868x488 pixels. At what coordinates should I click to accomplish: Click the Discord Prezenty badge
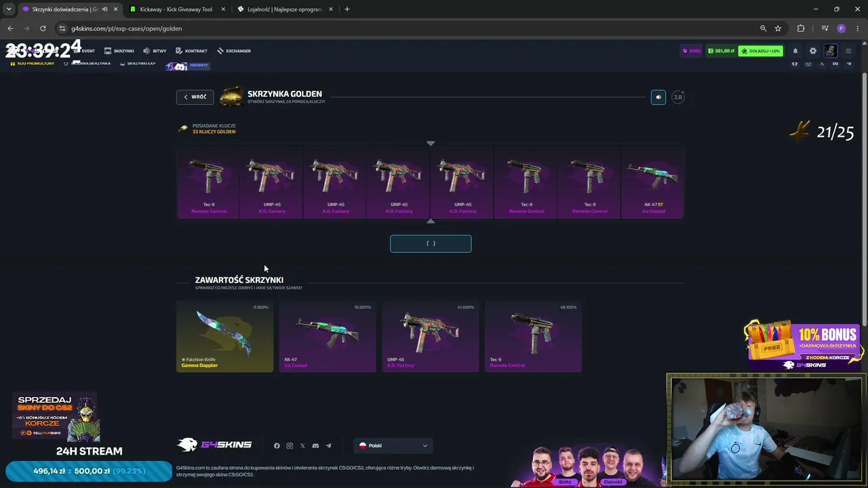(x=188, y=66)
